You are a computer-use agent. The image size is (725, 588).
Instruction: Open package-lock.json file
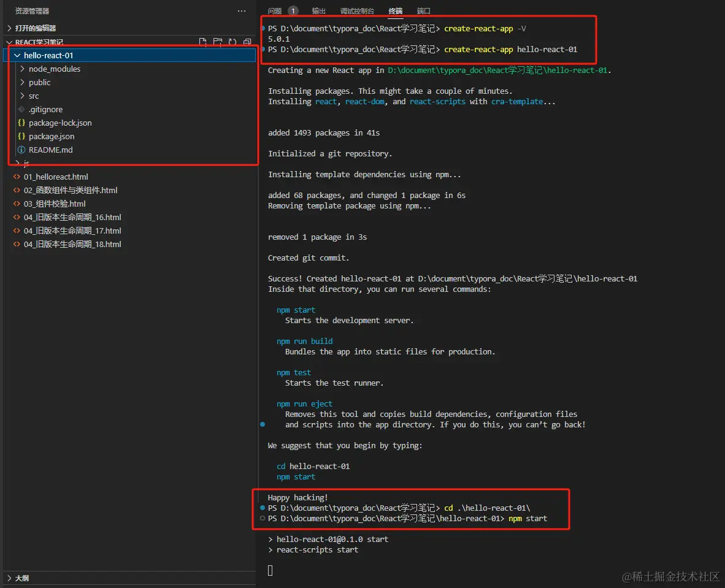(x=60, y=123)
